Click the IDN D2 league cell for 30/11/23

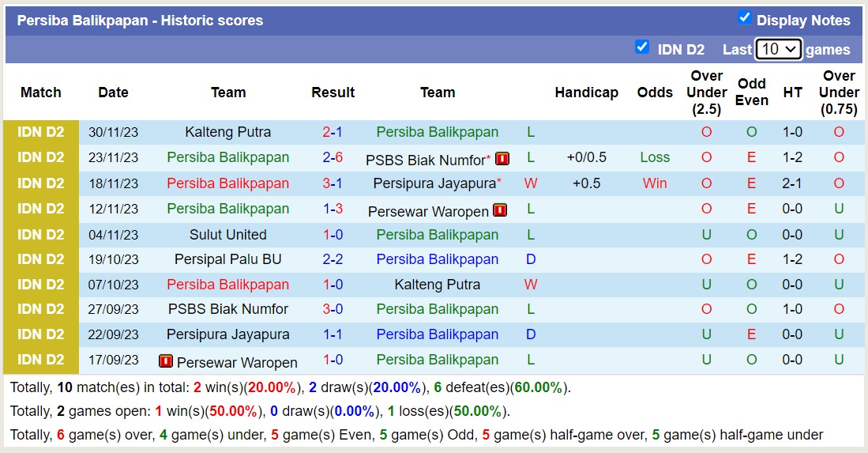pyautogui.click(x=41, y=132)
